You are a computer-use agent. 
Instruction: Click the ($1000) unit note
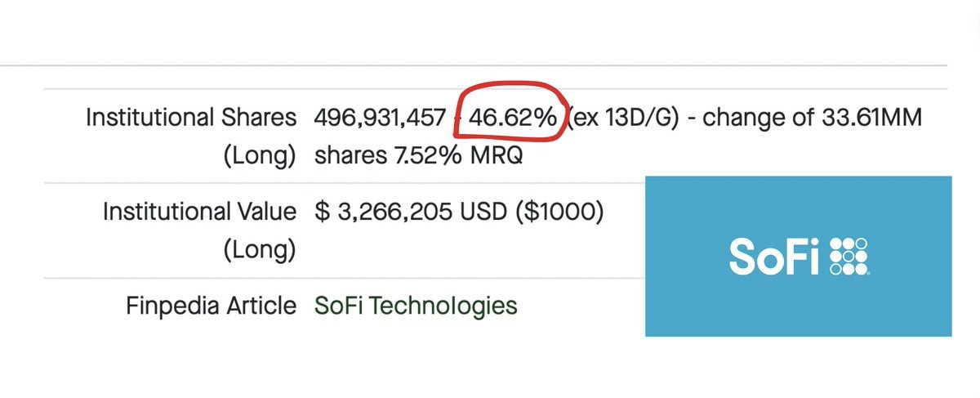[x=571, y=212]
